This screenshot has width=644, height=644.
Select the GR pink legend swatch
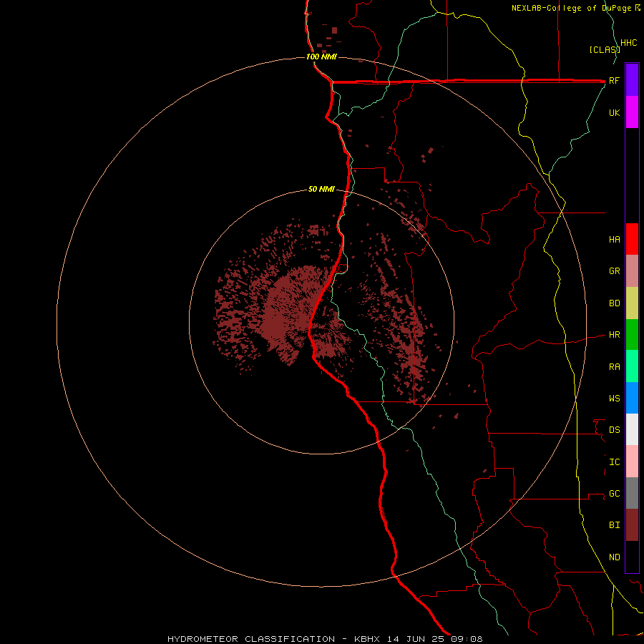pyautogui.click(x=632, y=271)
